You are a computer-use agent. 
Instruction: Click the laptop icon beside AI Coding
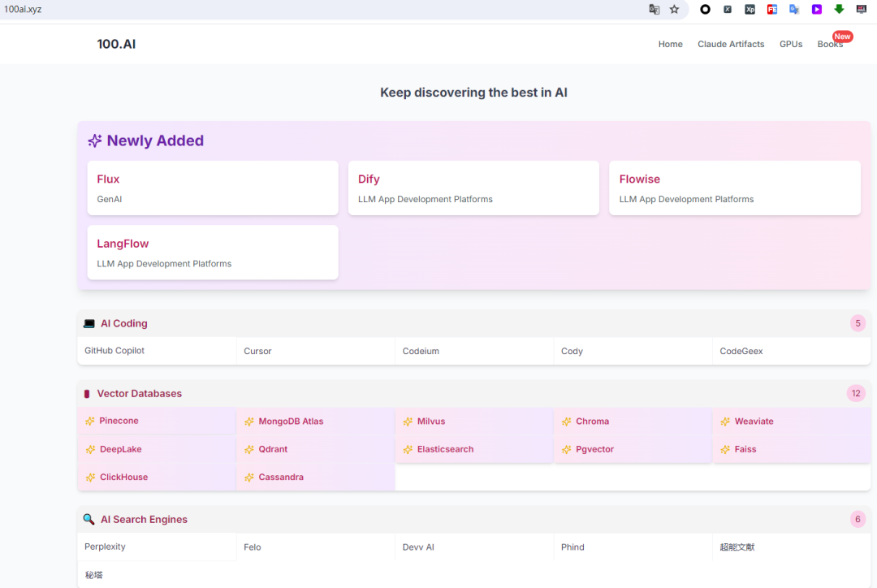(89, 324)
